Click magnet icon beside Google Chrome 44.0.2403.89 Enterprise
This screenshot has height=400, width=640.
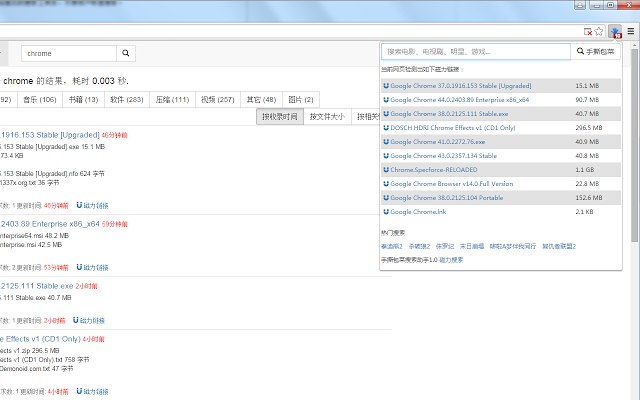pyautogui.click(x=386, y=100)
